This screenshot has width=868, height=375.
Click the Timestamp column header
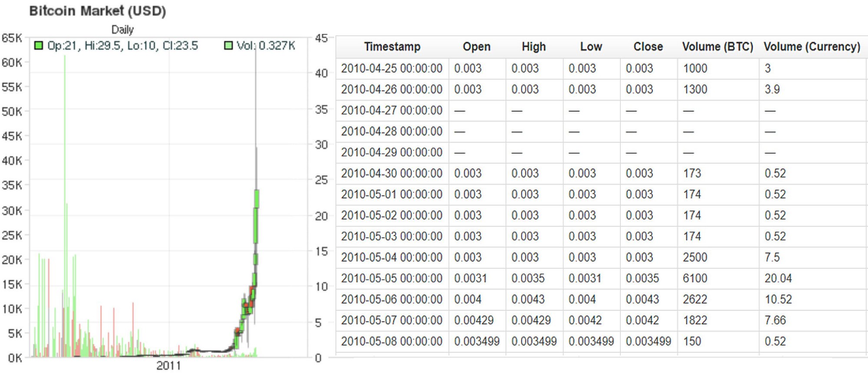coord(392,47)
